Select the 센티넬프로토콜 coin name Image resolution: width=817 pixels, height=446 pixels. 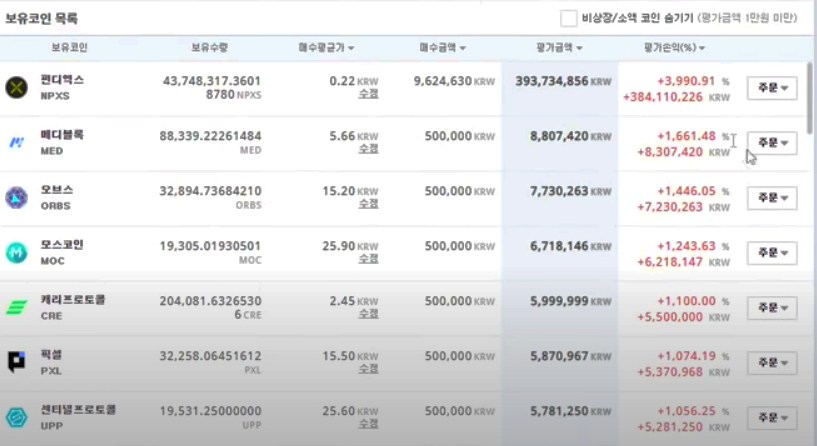78,410
